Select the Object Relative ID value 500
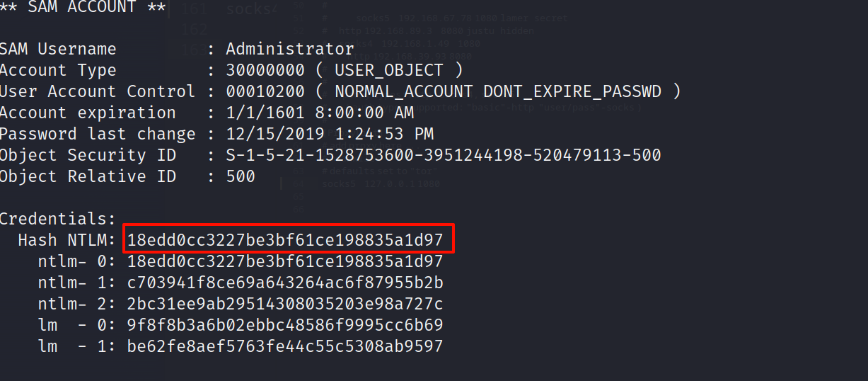 pos(241,176)
